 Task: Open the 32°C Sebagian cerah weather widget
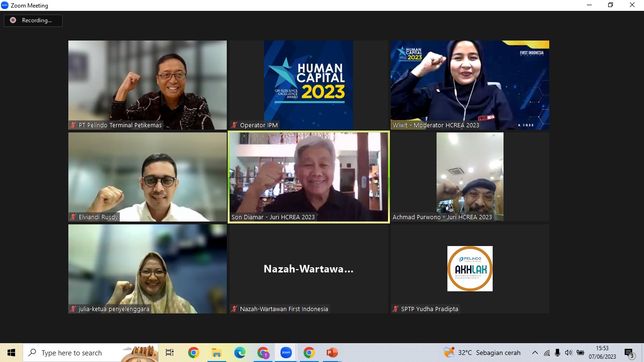point(482,353)
